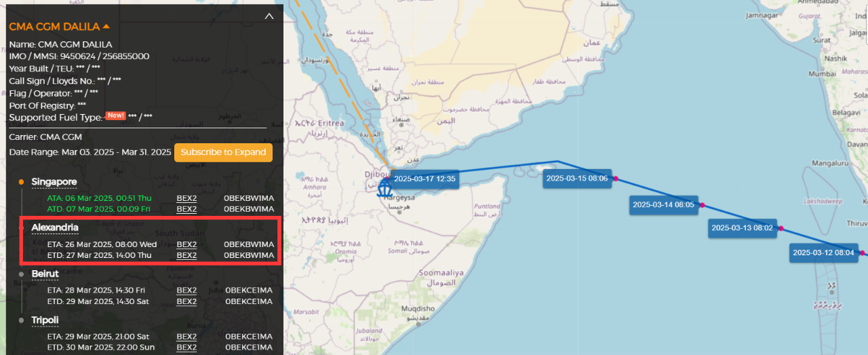Viewport: 868px width, 355px height.
Task: Click pink track point next to 2025-03-14 08:05
Action: (x=702, y=205)
